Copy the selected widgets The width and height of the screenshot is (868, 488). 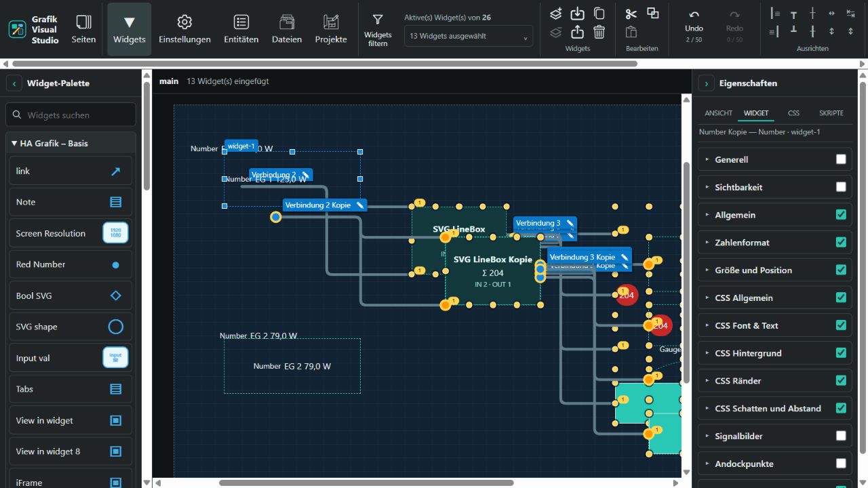599,14
